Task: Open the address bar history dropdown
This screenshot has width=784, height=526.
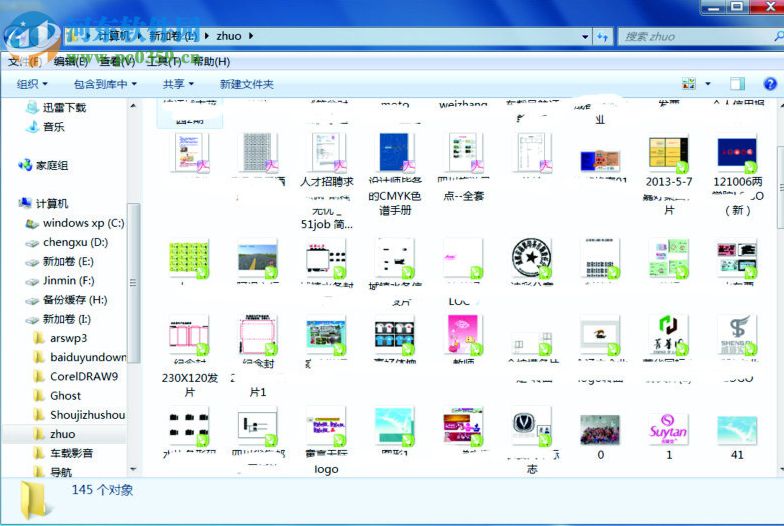Action: pos(584,36)
